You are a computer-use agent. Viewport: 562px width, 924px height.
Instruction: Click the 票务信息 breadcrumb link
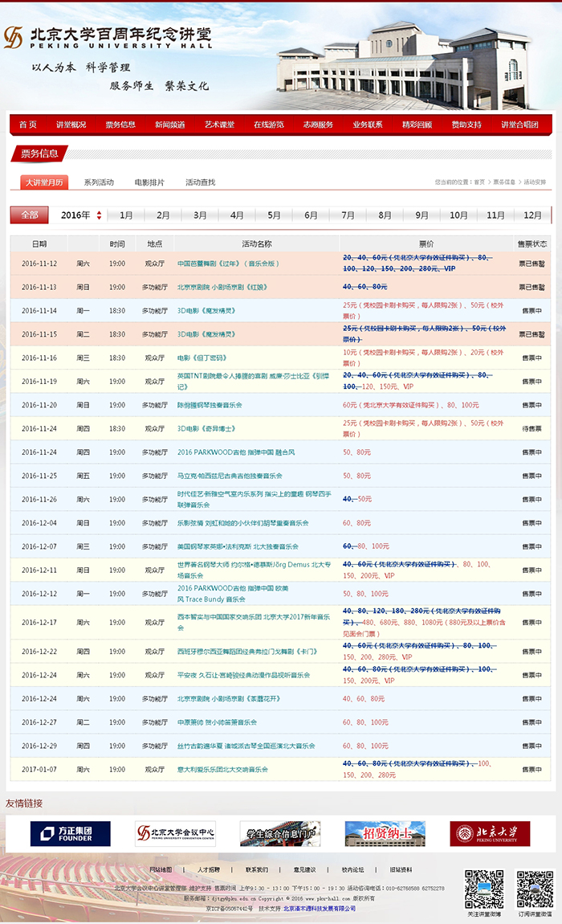click(x=503, y=182)
